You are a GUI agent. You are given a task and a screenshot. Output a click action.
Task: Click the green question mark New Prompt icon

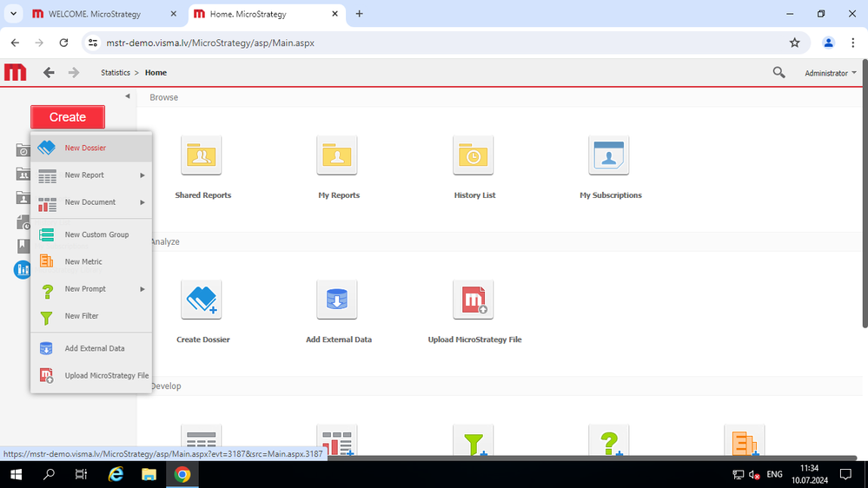click(48, 291)
